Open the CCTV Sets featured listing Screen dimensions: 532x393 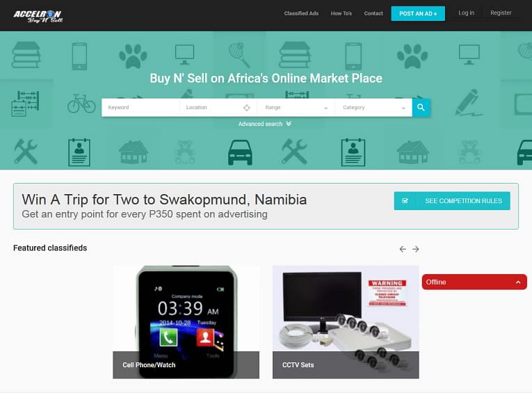click(346, 322)
